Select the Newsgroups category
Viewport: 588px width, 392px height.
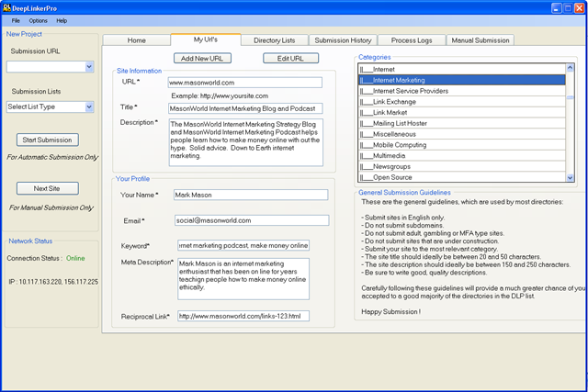(x=461, y=167)
